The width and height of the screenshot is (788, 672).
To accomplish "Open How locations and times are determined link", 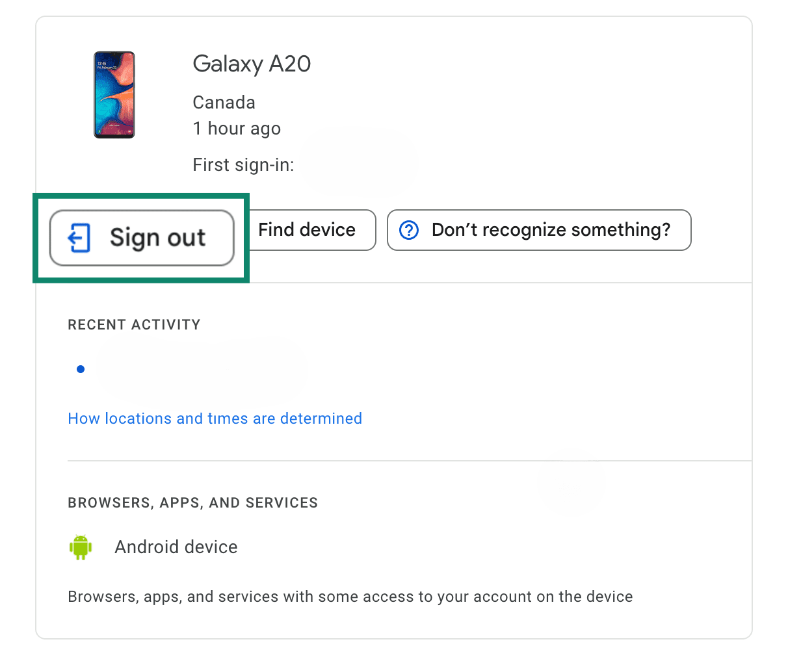I will point(215,419).
